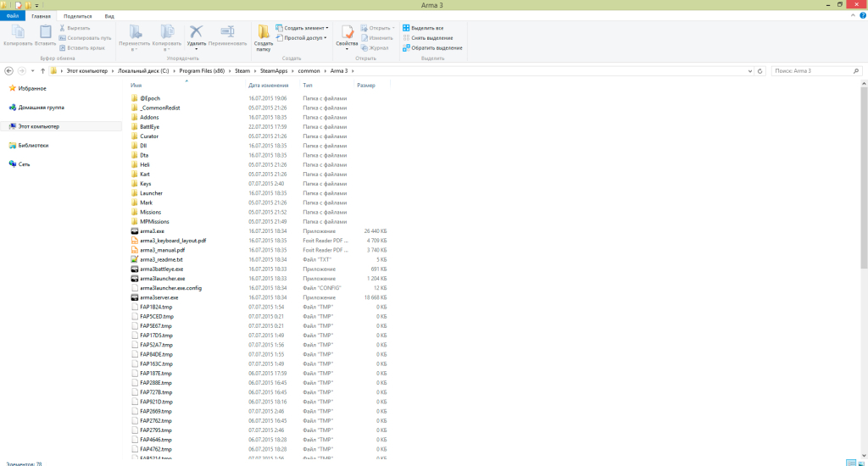868x466 pixels.
Task: Click Скопировать путь in ribbon
Action: (86, 37)
